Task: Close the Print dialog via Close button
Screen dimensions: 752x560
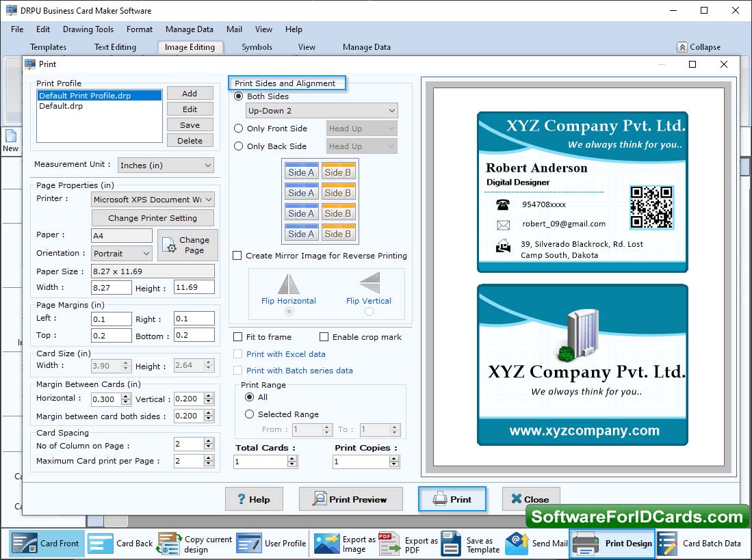Action: (530, 499)
